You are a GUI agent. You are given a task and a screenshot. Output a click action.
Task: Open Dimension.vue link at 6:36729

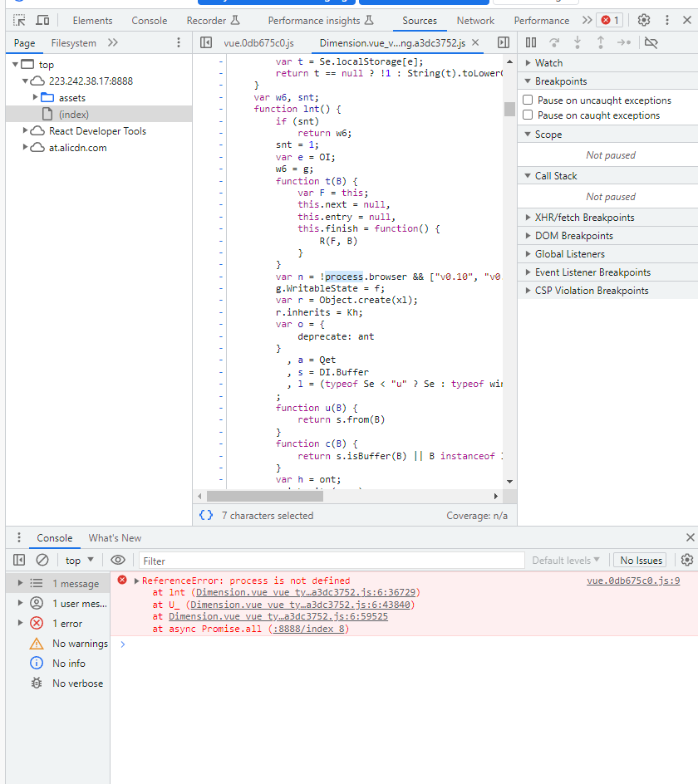click(306, 592)
